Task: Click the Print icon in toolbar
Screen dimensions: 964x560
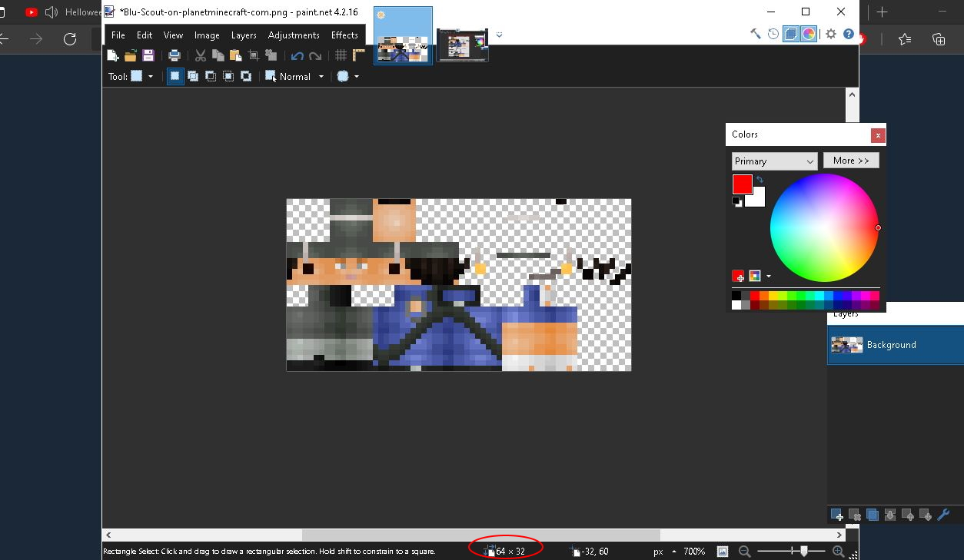Action: tap(175, 55)
